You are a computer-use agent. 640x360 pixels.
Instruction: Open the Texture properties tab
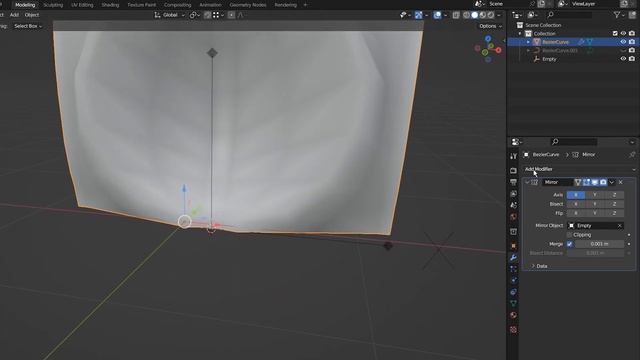513,329
